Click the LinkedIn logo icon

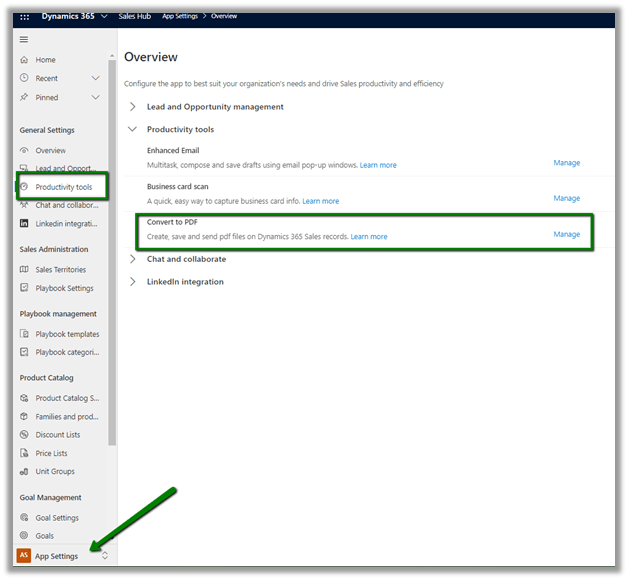24,223
